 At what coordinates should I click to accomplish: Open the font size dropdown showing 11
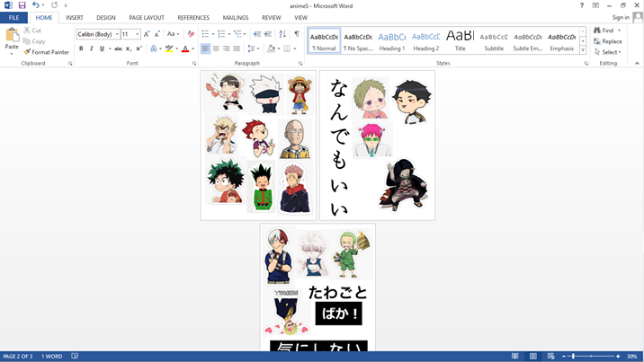coord(138,34)
